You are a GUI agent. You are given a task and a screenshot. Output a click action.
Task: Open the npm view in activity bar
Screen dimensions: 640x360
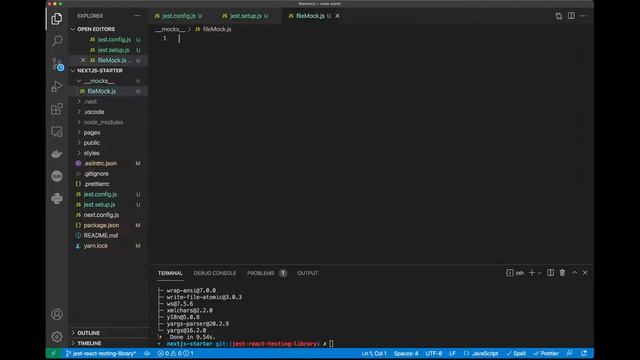[x=57, y=176]
